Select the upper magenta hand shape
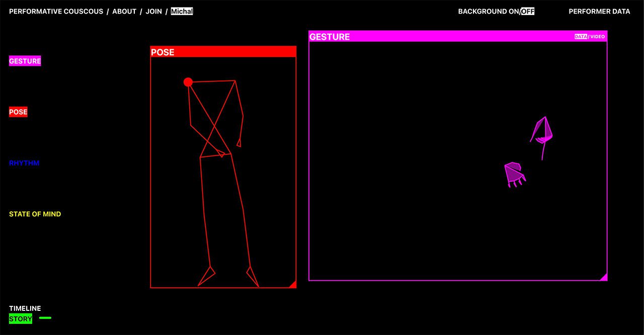644x335 pixels. point(542,131)
